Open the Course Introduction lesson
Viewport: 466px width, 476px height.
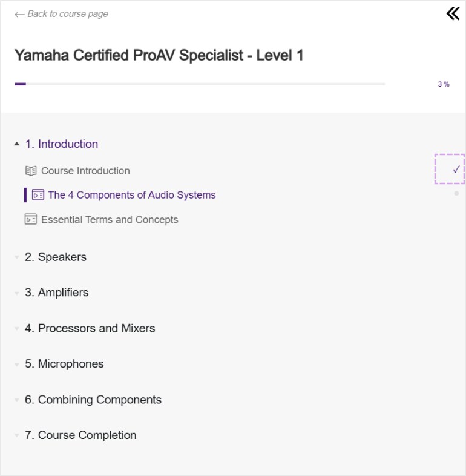click(85, 171)
